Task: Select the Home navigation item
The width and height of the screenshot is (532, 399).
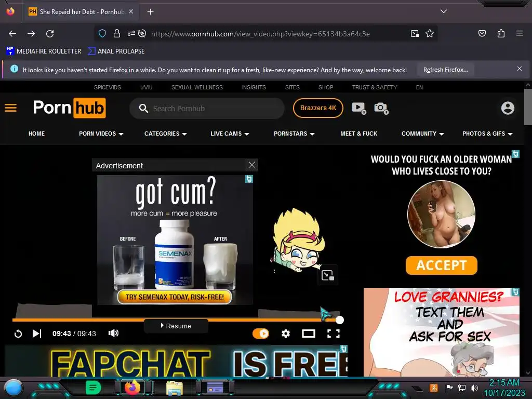Action: click(x=37, y=134)
